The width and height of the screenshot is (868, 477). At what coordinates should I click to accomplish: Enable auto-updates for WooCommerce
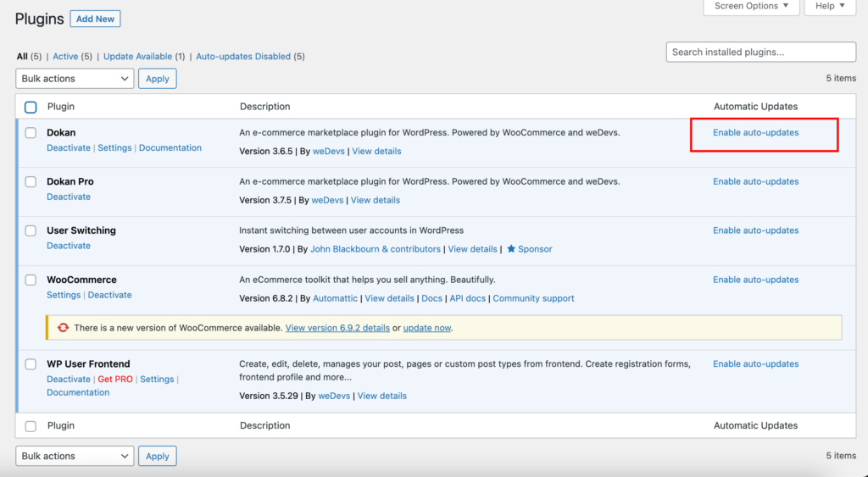point(755,280)
